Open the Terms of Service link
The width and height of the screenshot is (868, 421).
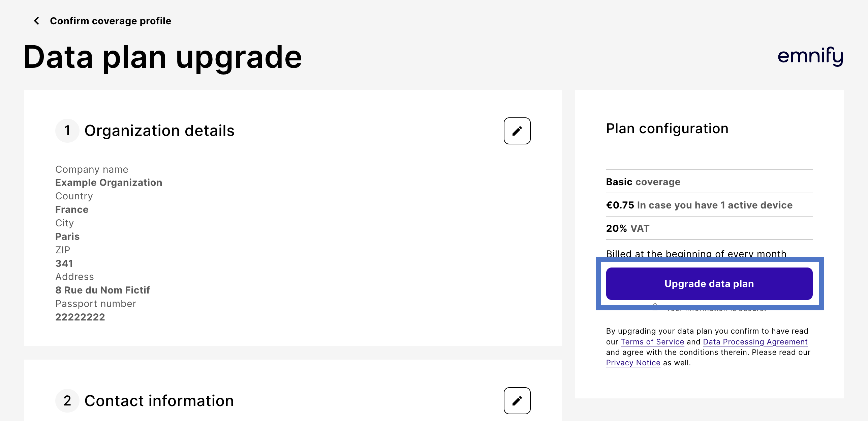coord(652,342)
